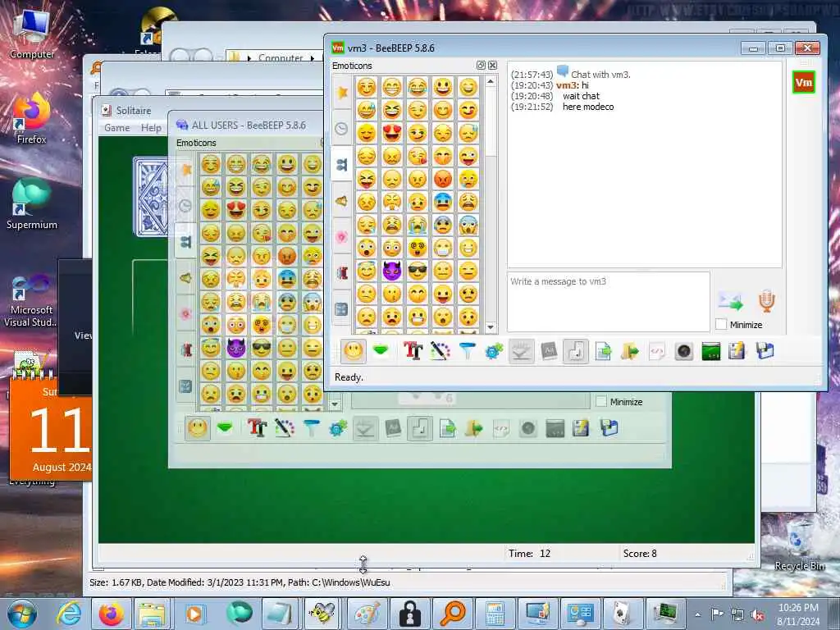Open Supermium desktop shortcut

coord(32,204)
